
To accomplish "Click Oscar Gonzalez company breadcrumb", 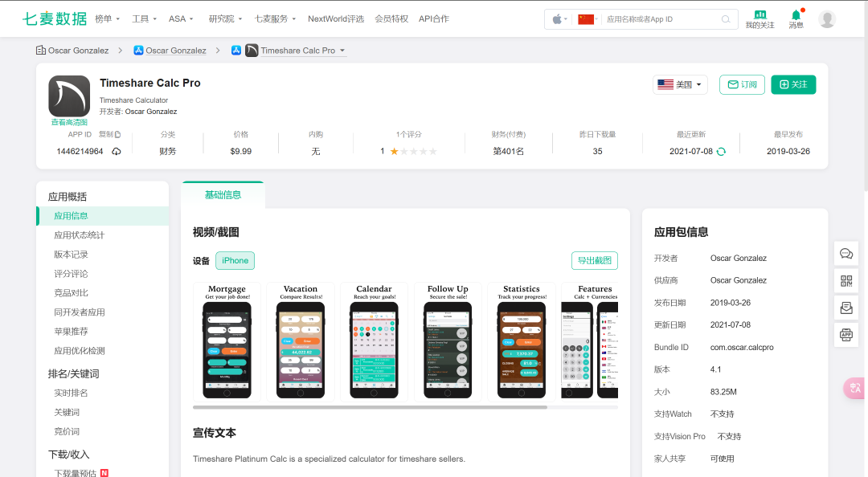I will pos(78,51).
